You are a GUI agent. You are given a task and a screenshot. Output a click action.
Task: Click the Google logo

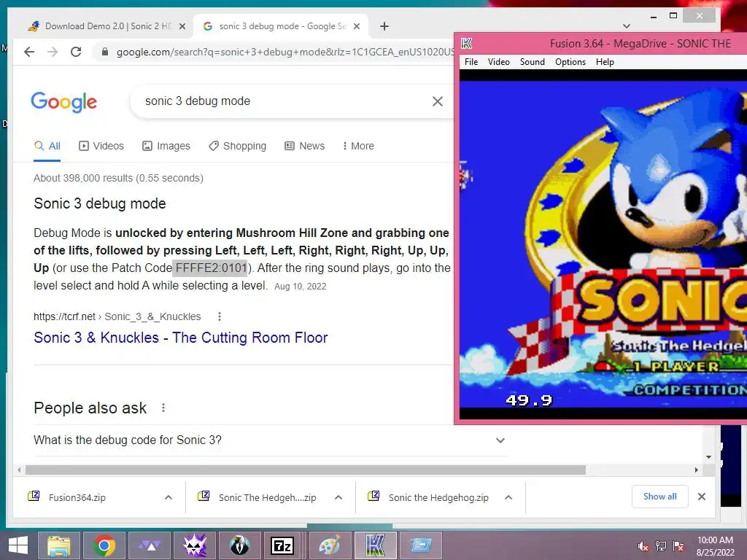pos(64,101)
